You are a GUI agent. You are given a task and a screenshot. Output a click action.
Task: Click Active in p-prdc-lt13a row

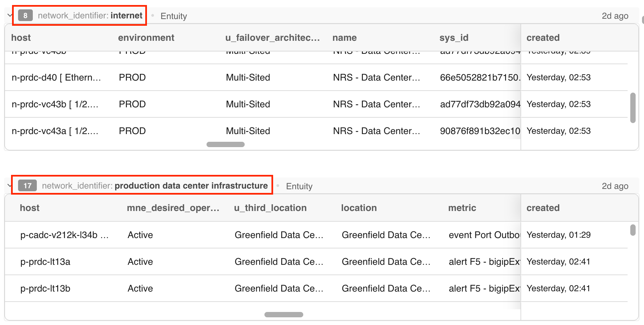tap(140, 262)
